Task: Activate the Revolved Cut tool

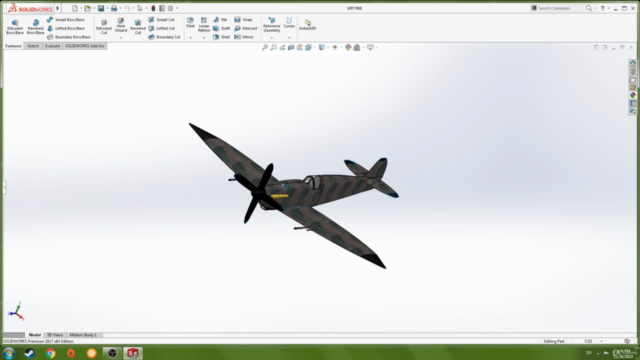Action: [138, 27]
